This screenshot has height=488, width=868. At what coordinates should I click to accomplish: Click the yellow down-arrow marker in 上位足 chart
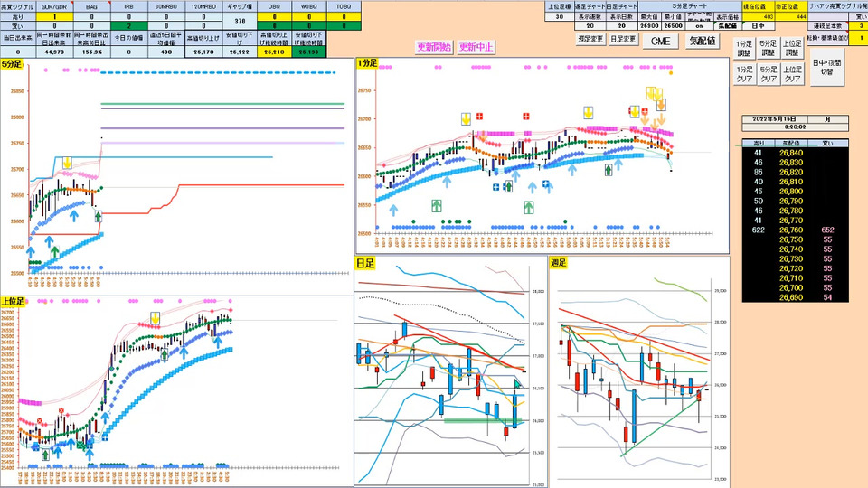[156, 318]
